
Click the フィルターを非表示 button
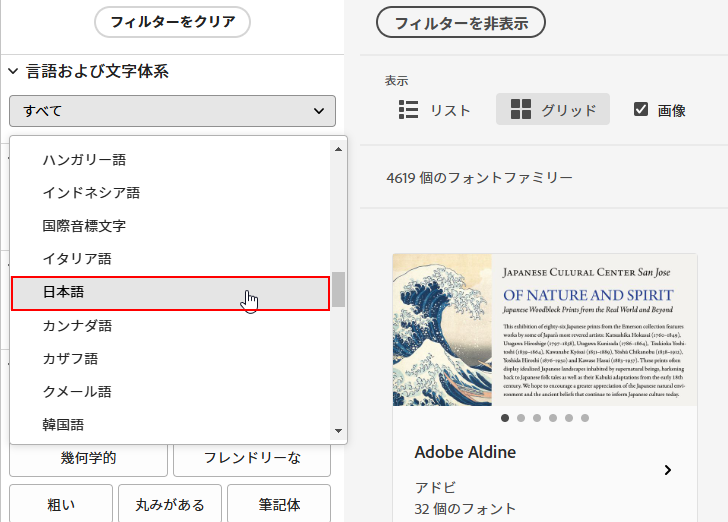(461, 22)
